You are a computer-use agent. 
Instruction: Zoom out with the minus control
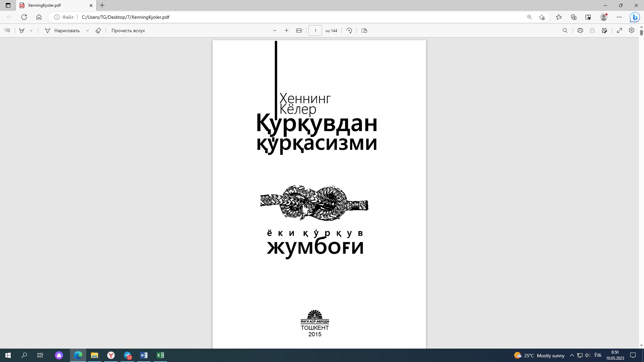tap(274, 31)
